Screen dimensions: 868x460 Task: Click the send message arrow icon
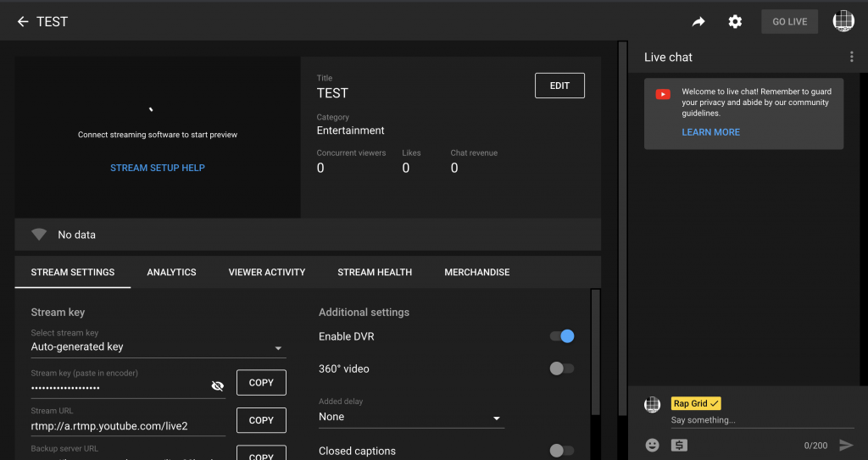pyautogui.click(x=847, y=445)
